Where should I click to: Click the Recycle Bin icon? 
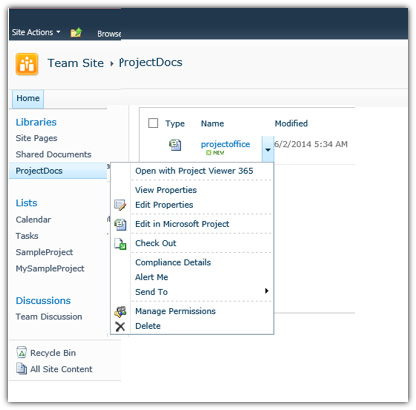21,352
